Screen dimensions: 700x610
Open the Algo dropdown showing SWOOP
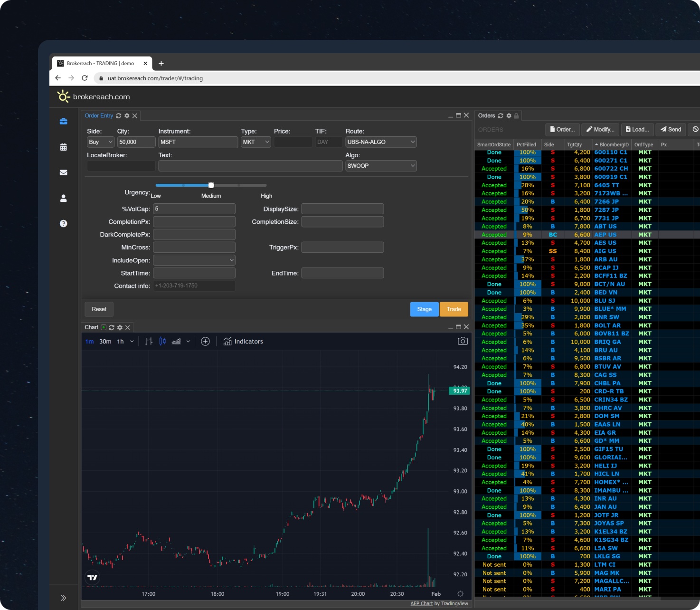[381, 166]
